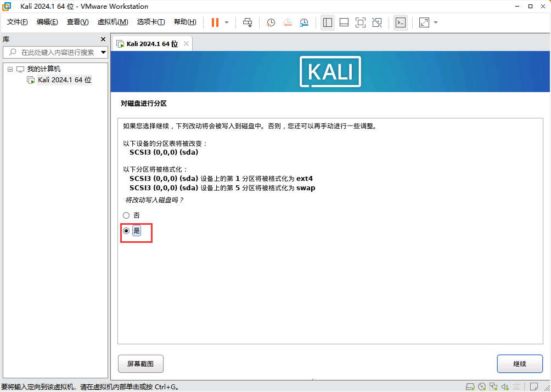Collapse the 我的计算机 tree node
The image size is (551, 392).
[x=10, y=69]
